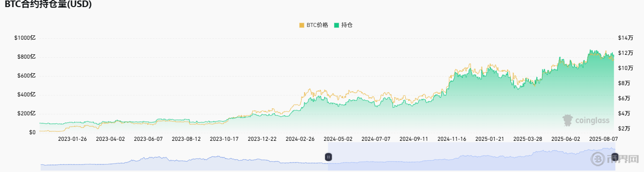Click the 2023-06-07 date label

[148, 139]
